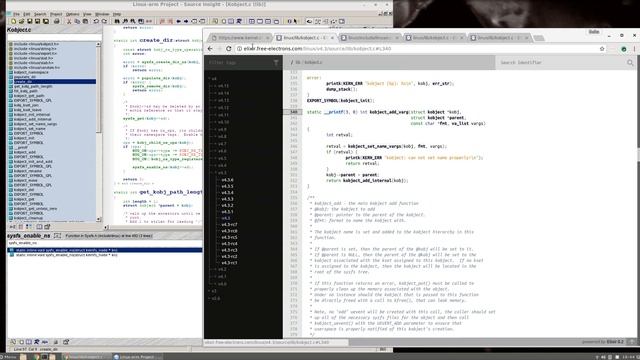Open the Window menu in Source Insight
This screenshot has height=360, width=640.
(x=102, y=14)
